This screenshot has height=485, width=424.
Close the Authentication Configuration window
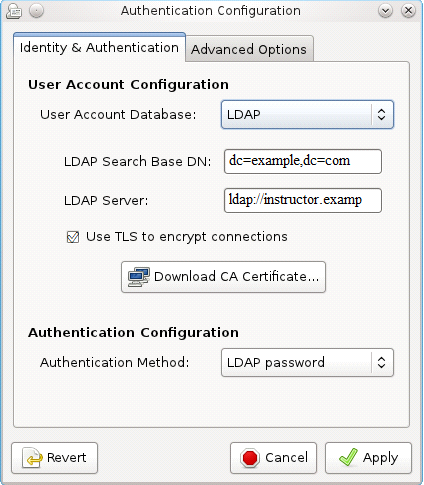click(x=408, y=11)
